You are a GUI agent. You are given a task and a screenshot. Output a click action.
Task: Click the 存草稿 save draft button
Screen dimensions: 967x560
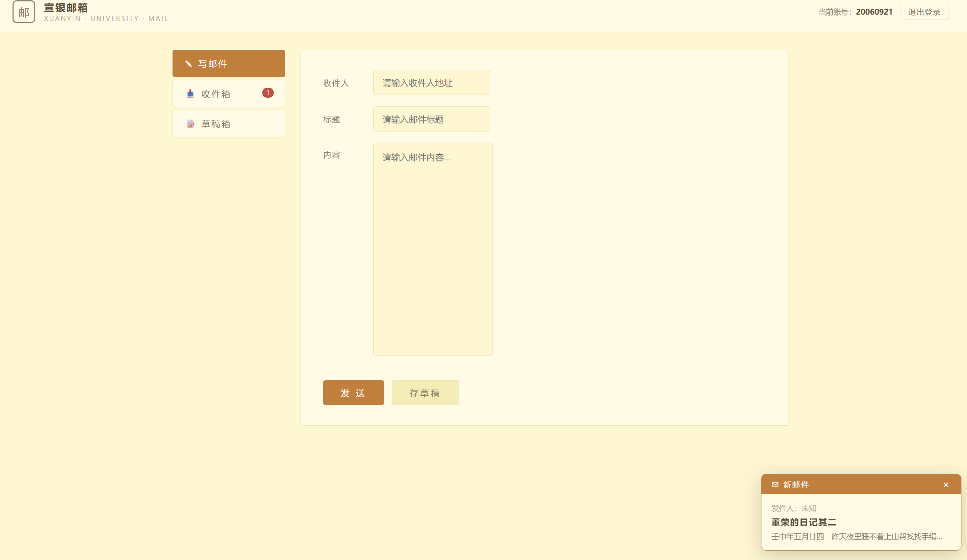click(x=425, y=393)
